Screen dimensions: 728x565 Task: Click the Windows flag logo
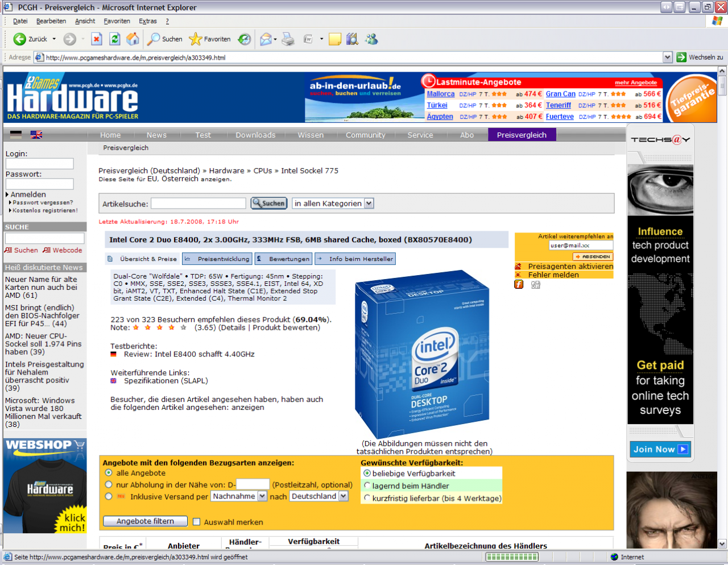717,21
